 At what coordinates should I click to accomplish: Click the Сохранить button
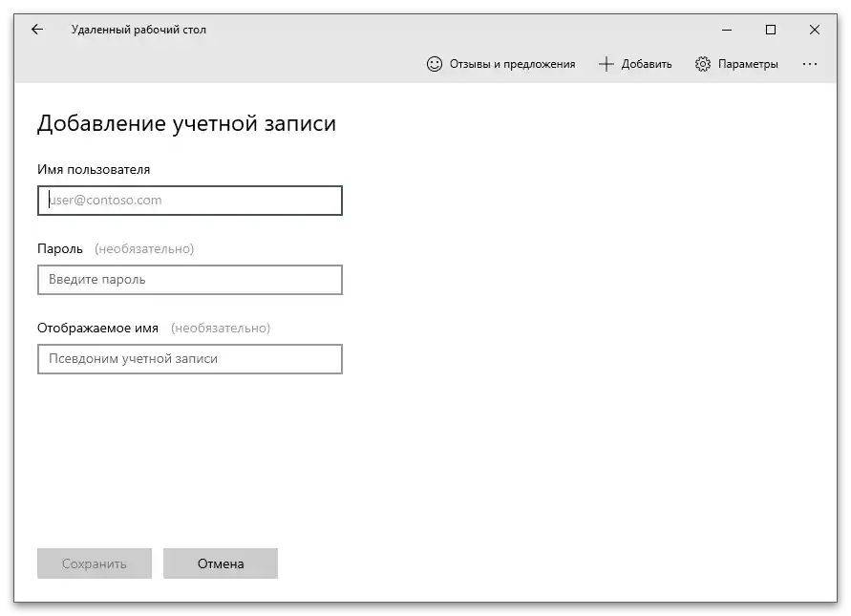tap(95, 563)
